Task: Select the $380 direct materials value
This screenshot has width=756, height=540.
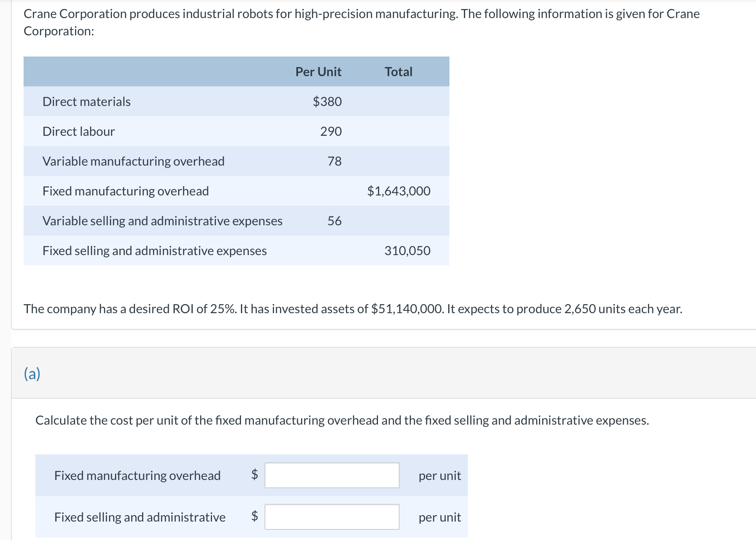Action: coord(327,102)
